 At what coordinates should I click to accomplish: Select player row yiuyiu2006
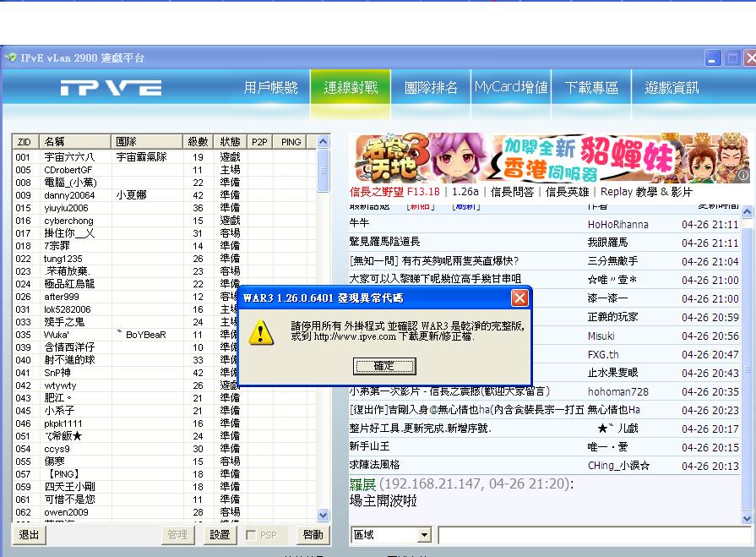click(x=165, y=208)
